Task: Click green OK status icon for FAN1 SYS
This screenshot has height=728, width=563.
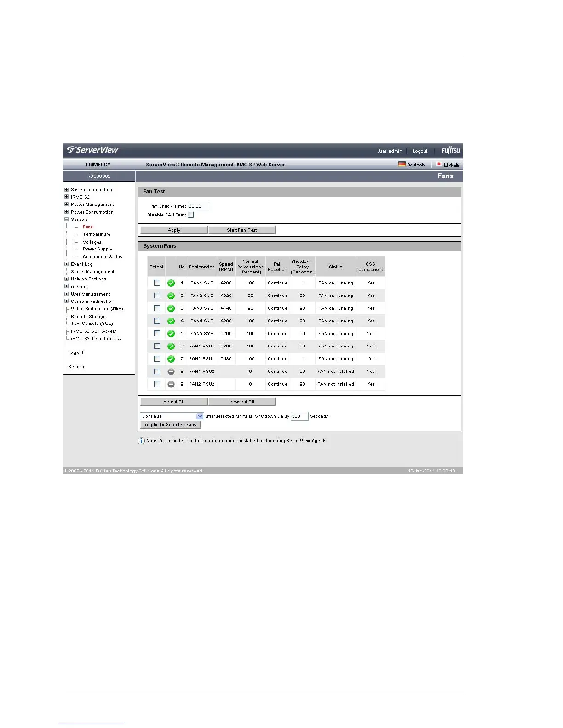Action: point(171,283)
